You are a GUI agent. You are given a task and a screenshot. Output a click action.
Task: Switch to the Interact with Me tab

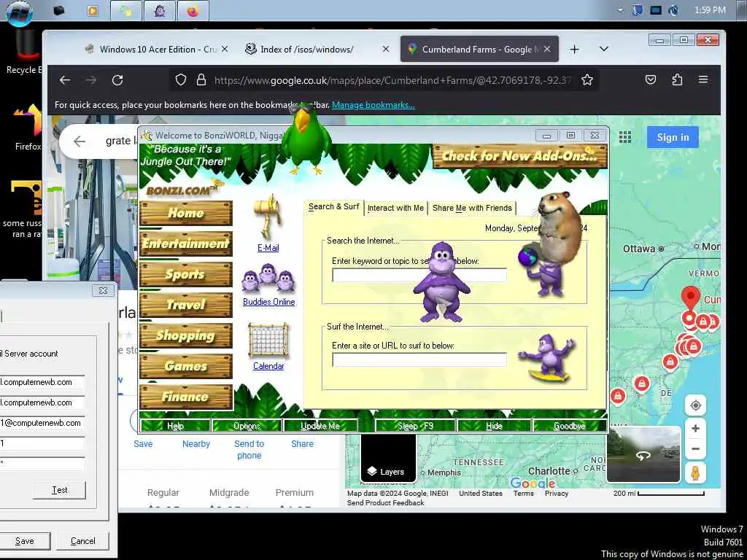coord(395,208)
